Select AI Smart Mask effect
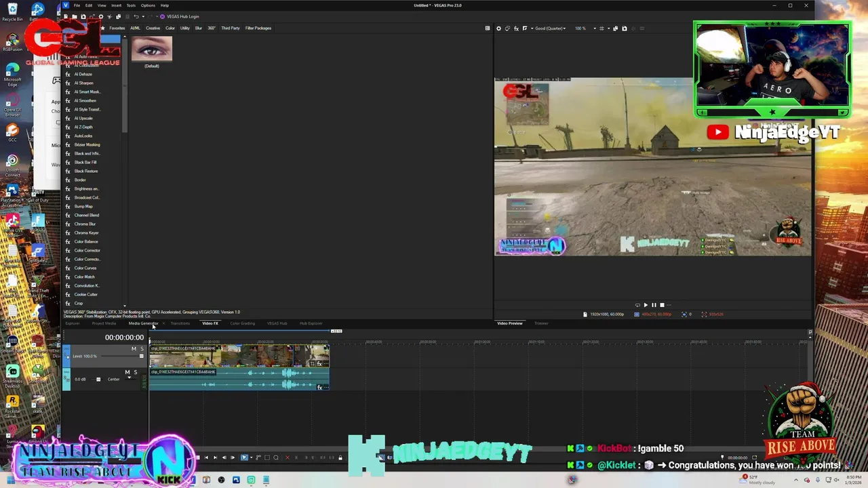868x488 pixels. pos(87,92)
